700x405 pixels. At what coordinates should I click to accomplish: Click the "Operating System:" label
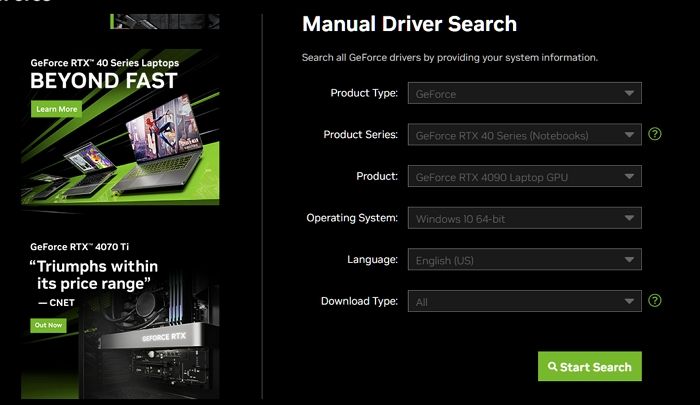tap(352, 218)
